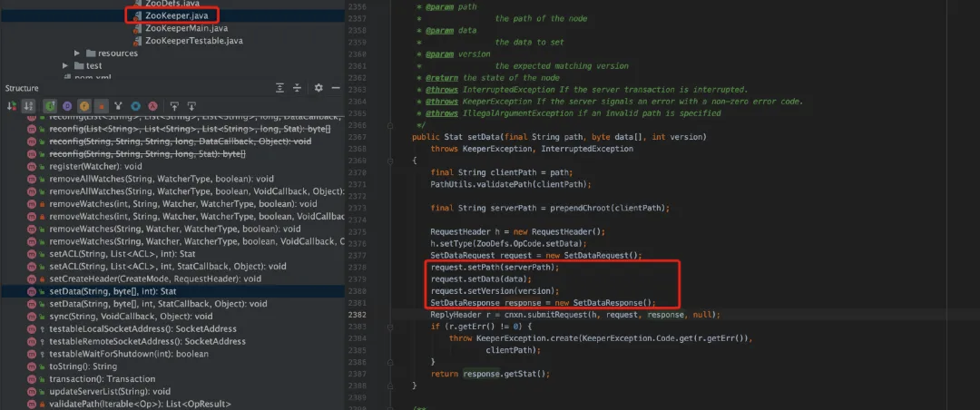Click test folder icon
The width and height of the screenshot is (980, 410).
click(79, 65)
